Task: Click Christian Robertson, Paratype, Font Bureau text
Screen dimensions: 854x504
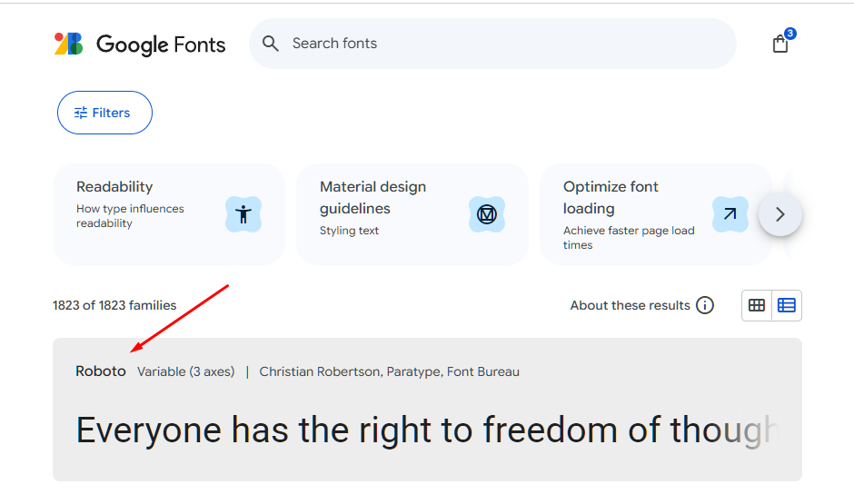Action: (x=389, y=371)
